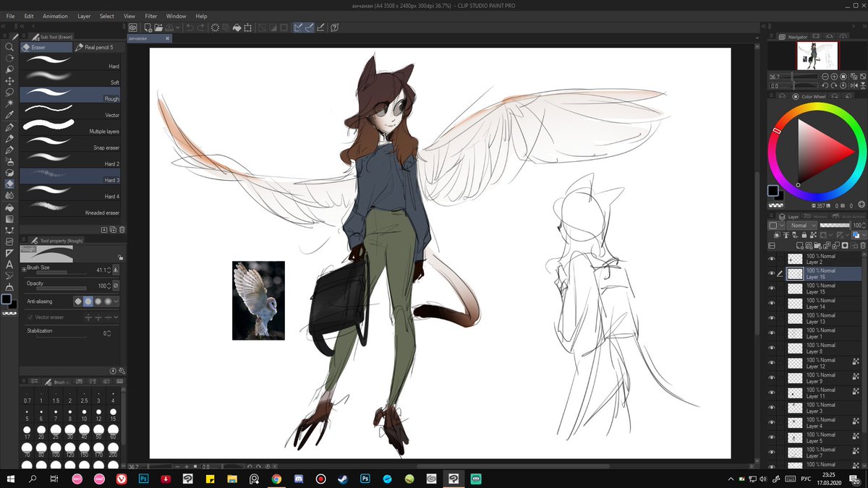Choose brush size preset 30
This screenshot has height=488, width=868.
click(x=70, y=433)
